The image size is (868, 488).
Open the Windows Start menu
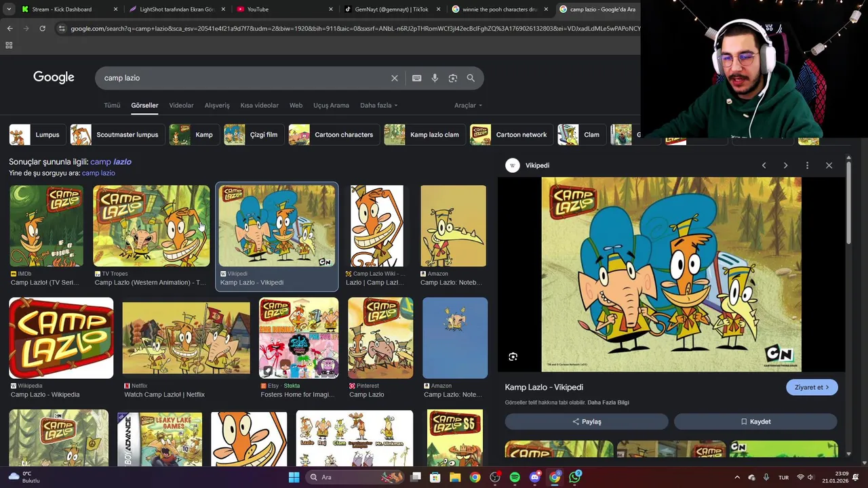[x=294, y=477]
